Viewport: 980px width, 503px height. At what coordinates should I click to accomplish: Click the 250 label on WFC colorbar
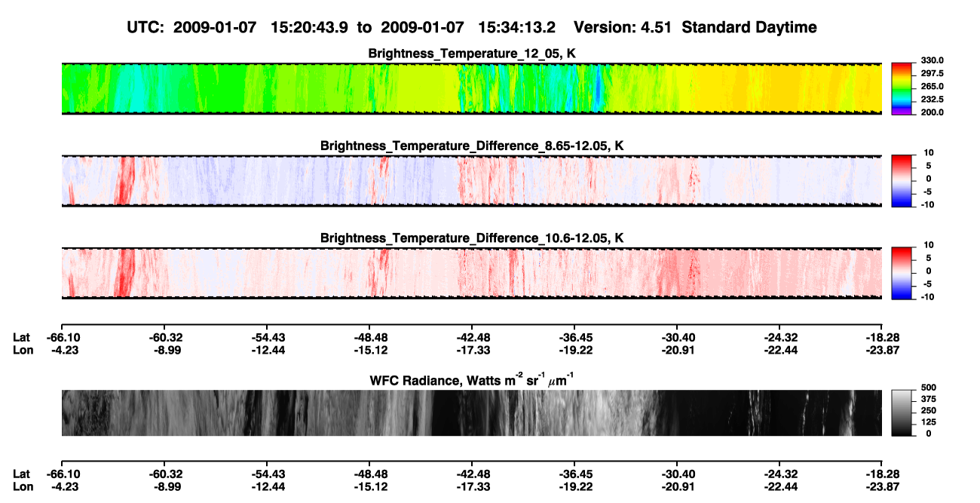click(927, 410)
